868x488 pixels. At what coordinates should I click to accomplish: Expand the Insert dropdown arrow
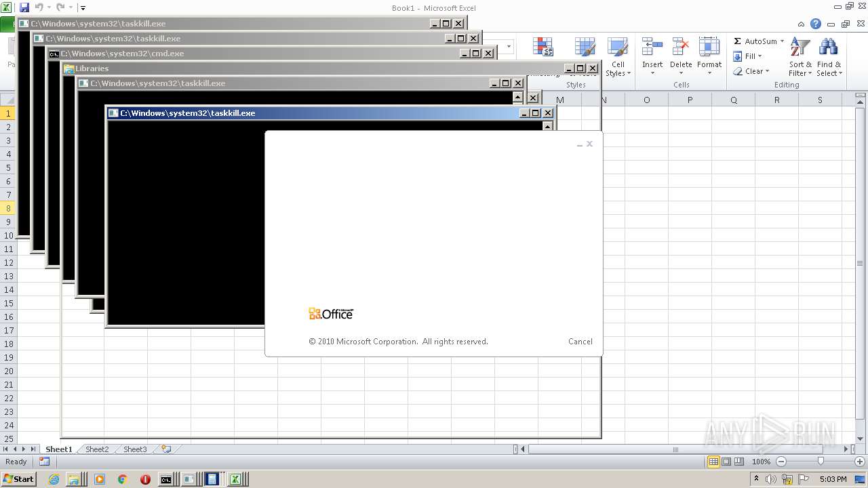(652, 73)
